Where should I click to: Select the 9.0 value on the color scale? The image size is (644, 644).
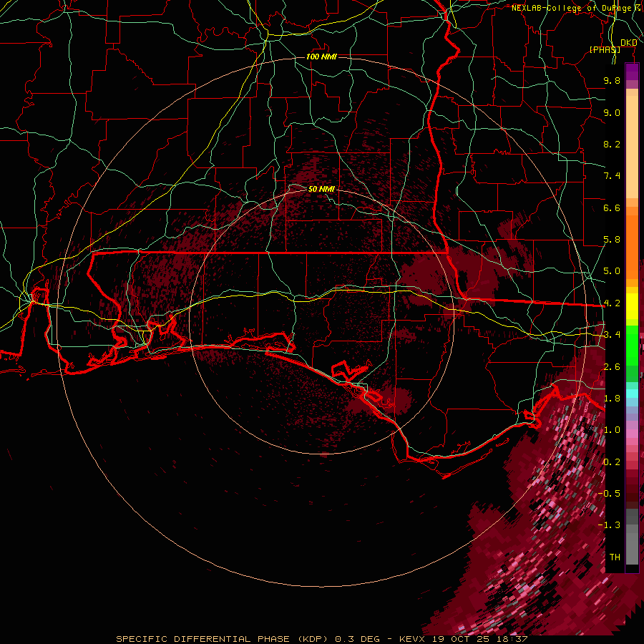coord(612,112)
